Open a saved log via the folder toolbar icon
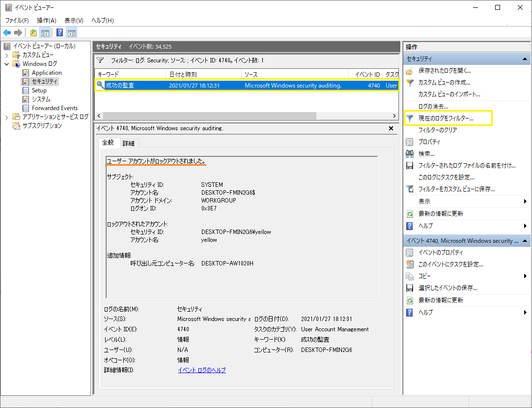This screenshot has height=408, width=532. 32,32
